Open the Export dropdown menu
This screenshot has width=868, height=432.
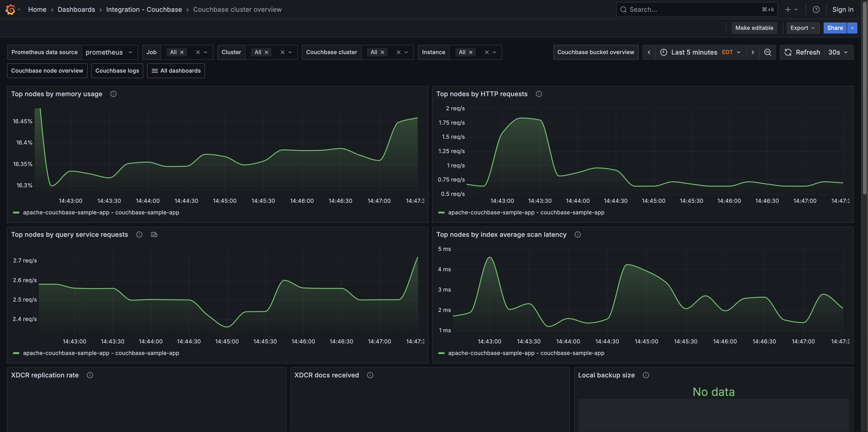pos(803,28)
